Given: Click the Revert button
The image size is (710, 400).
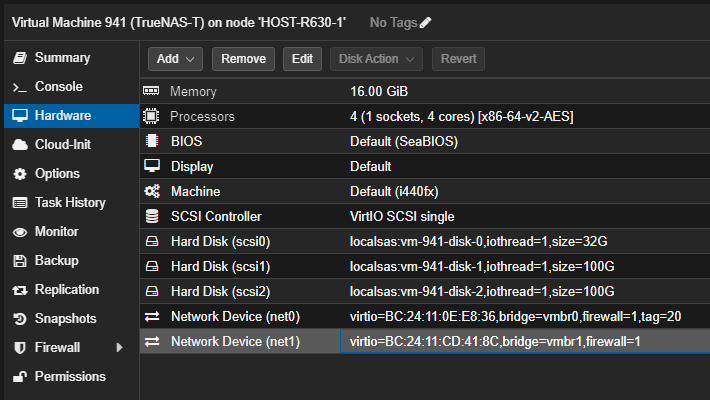Looking at the screenshot, I should pos(458,59).
